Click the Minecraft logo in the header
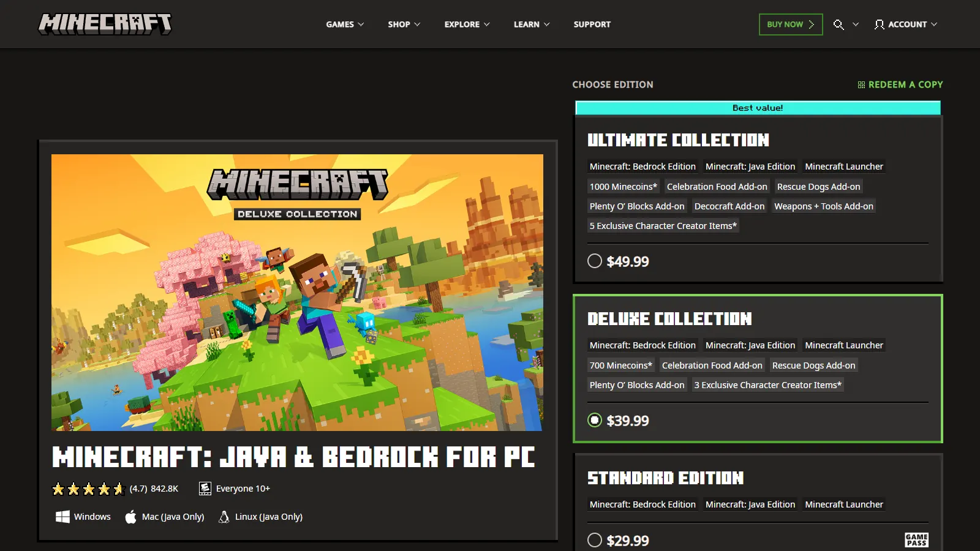This screenshot has height=551, width=980. tap(105, 24)
